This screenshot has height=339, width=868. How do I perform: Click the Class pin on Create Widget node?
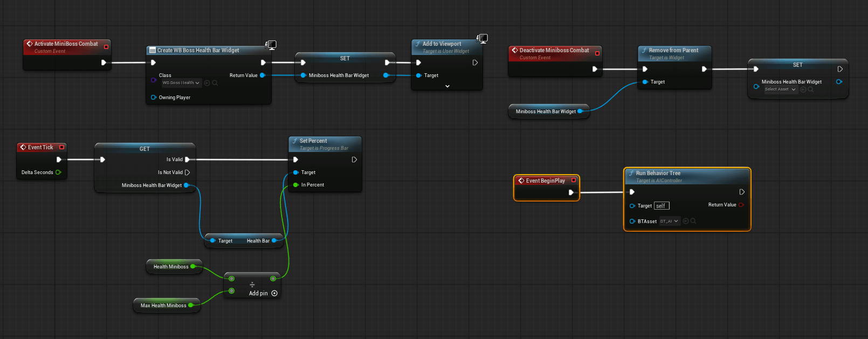click(154, 80)
